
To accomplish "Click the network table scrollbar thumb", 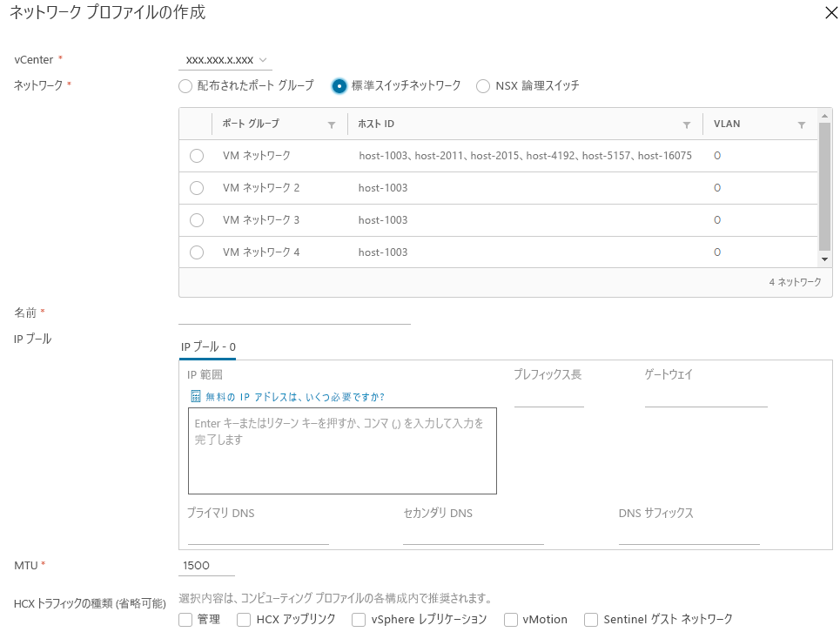I will click(824, 186).
